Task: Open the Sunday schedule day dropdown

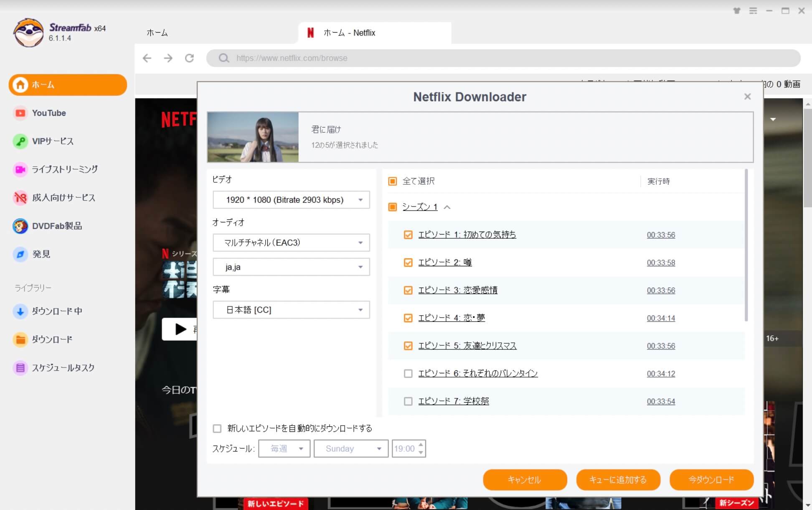Action: (x=351, y=449)
